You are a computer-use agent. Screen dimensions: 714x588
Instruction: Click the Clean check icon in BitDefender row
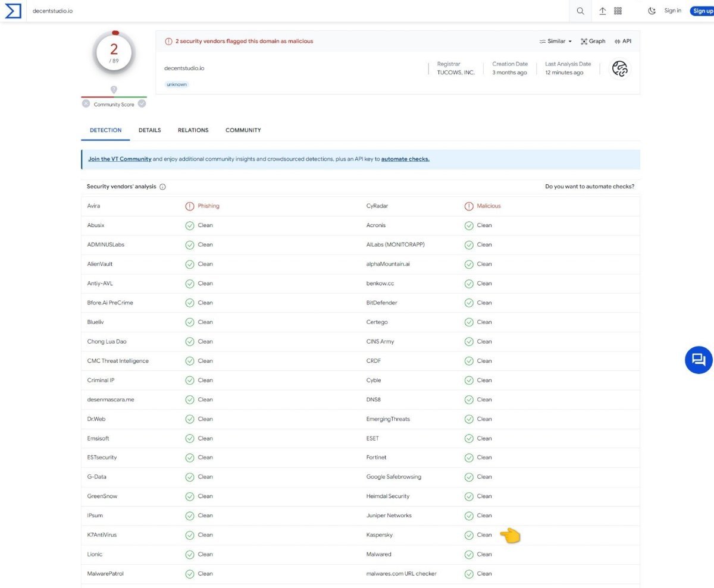pos(469,303)
